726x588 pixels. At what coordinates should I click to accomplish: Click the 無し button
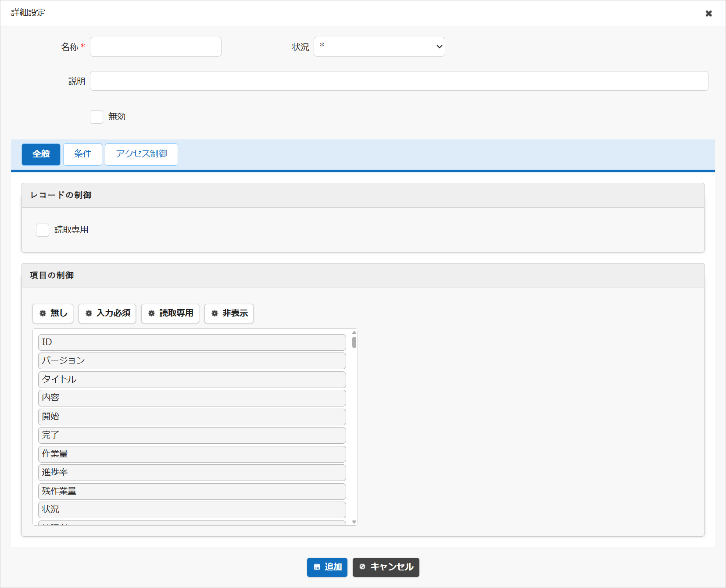53,314
